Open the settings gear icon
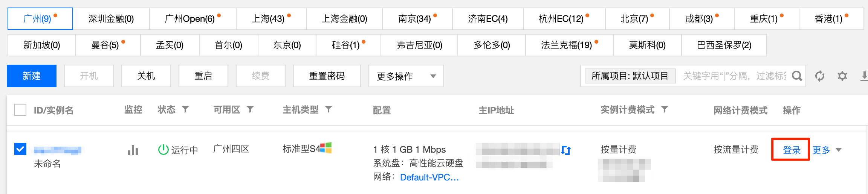This screenshot has width=868, height=194. pyautogui.click(x=842, y=76)
